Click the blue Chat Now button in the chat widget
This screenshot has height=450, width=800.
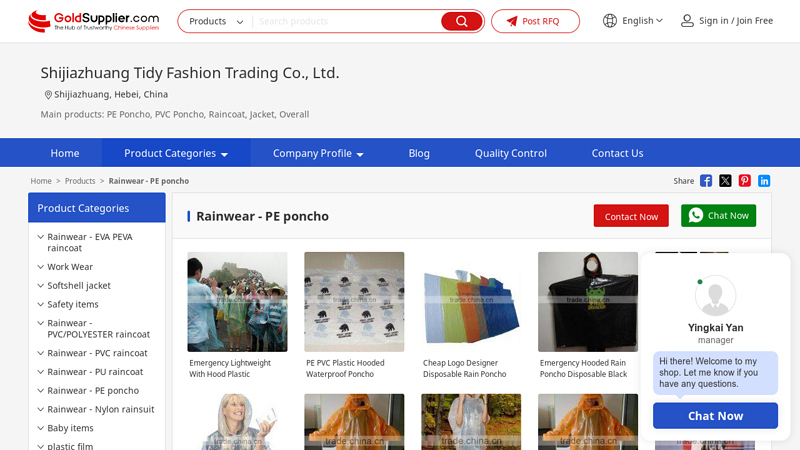coord(715,416)
